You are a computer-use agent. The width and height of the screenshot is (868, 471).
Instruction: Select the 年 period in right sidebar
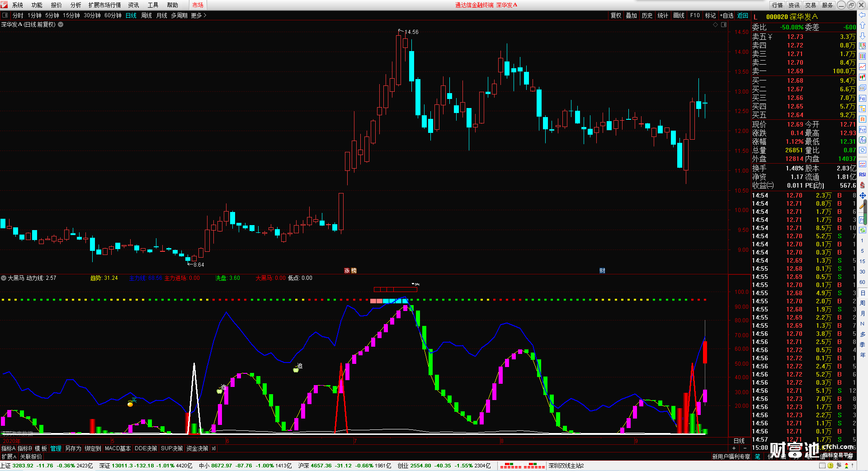point(862,355)
